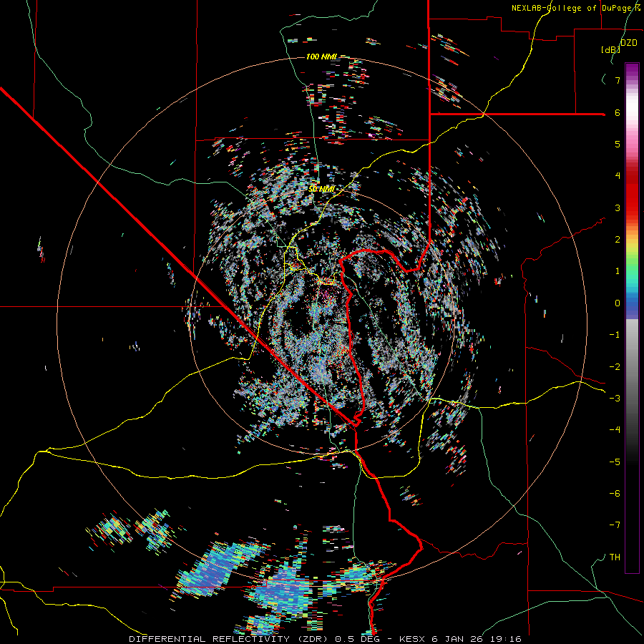Click the 4 value on color scale
Image resolution: width=644 pixels, height=644 pixels.
pos(618,176)
